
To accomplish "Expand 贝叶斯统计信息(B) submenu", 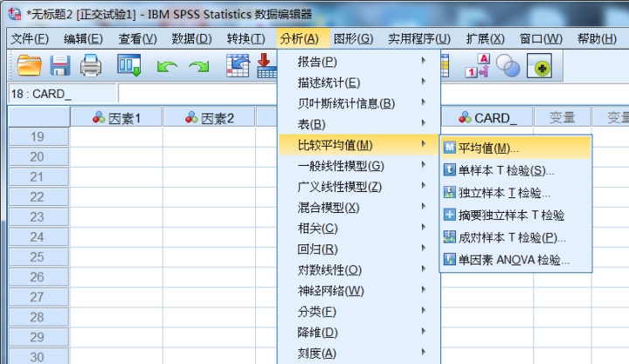I will 359,103.
